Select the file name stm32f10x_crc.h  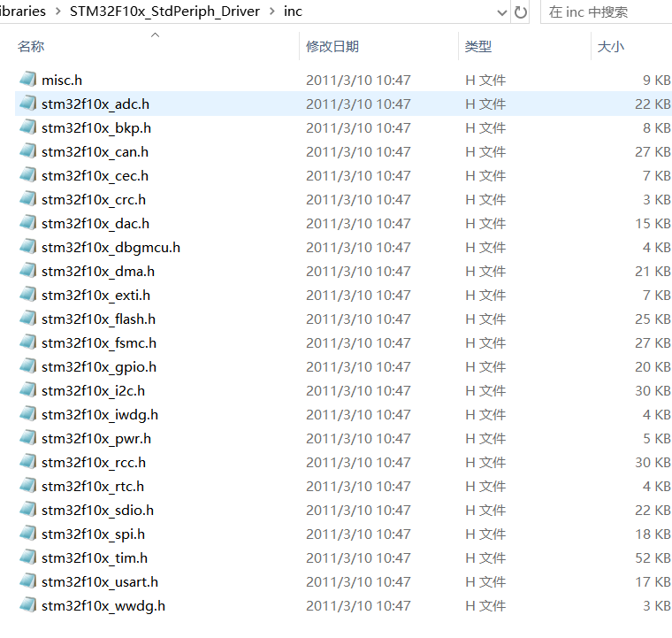(x=94, y=200)
